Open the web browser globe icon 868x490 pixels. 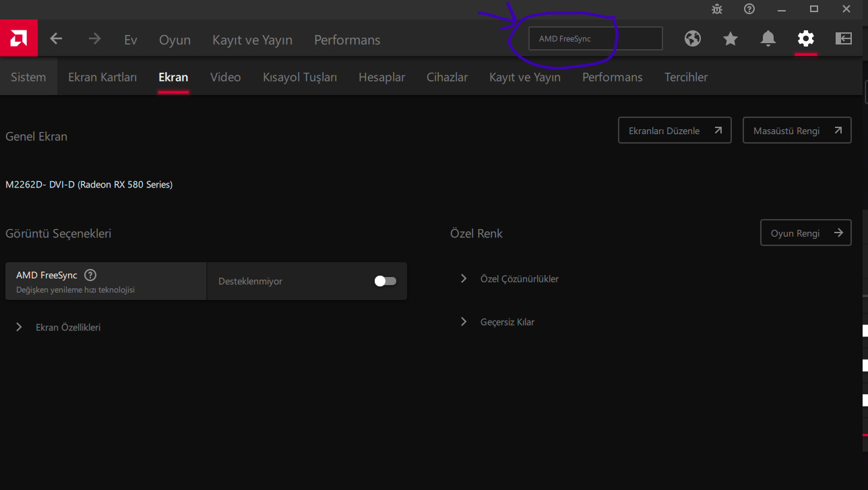pyautogui.click(x=693, y=38)
